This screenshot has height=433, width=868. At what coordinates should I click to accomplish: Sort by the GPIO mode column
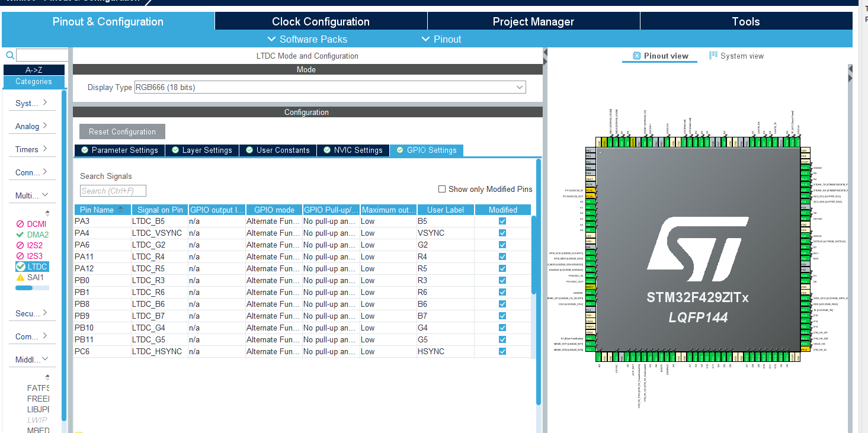(274, 210)
